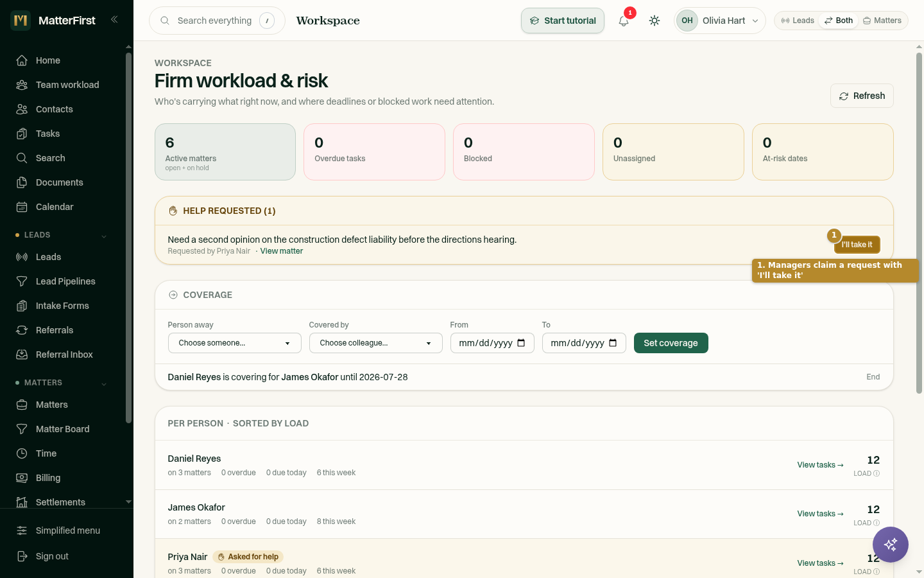Viewport: 924px width, 578px height.
Task: Open View matter link
Action: [282, 251]
